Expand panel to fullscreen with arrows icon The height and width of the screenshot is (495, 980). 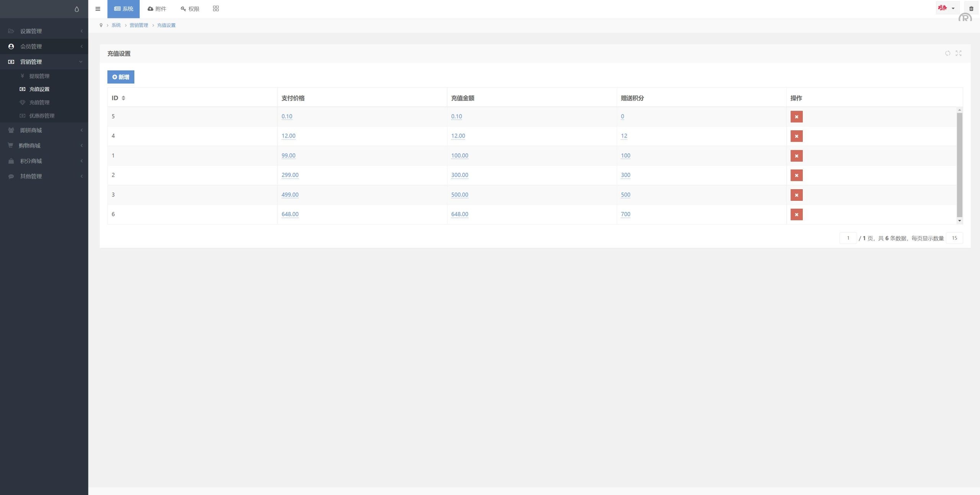[x=959, y=53]
